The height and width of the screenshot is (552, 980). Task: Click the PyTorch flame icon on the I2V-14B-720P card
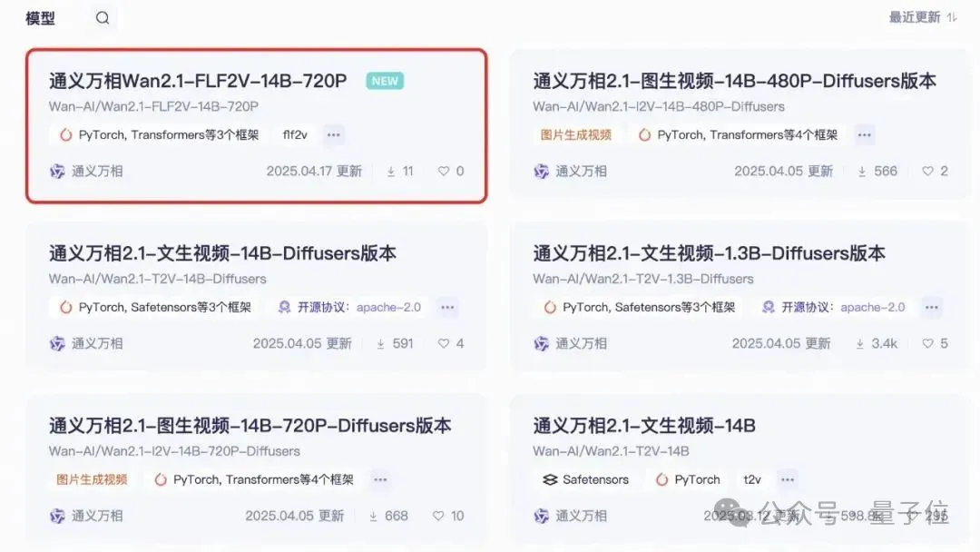tap(161, 479)
